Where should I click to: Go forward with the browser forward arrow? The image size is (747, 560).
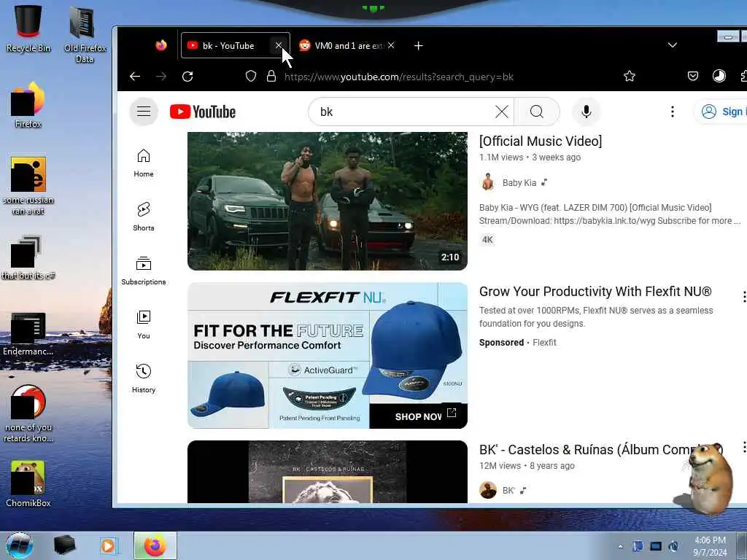coord(161,76)
